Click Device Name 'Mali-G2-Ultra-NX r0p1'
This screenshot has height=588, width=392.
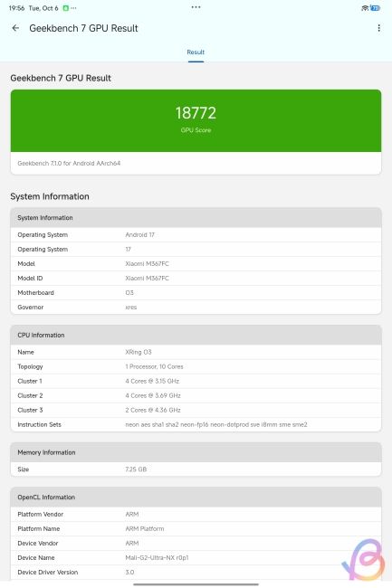(x=157, y=557)
